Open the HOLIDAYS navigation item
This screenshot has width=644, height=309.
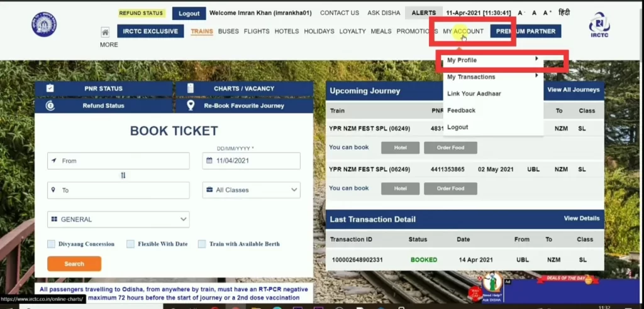click(x=319, y=31)
